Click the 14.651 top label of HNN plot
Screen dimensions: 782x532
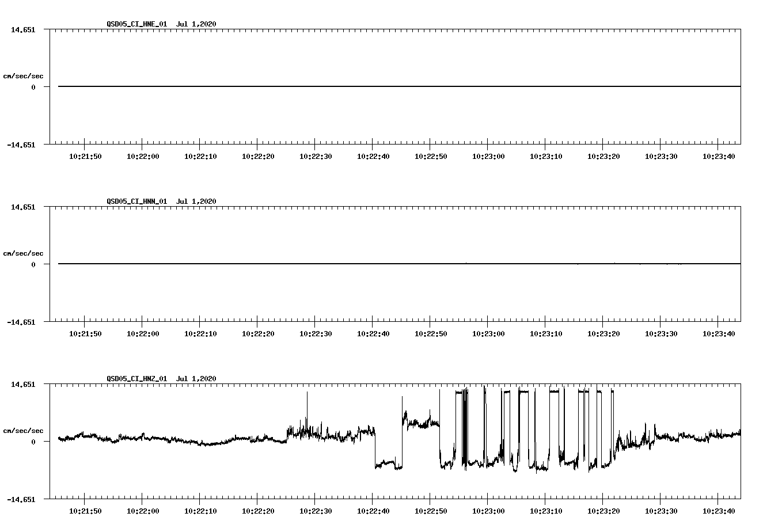[23, 207]
